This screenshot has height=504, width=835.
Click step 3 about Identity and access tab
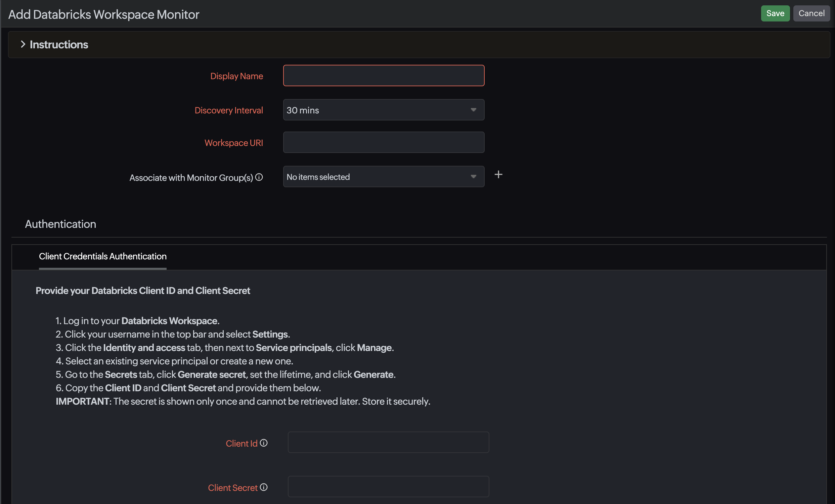225,348
